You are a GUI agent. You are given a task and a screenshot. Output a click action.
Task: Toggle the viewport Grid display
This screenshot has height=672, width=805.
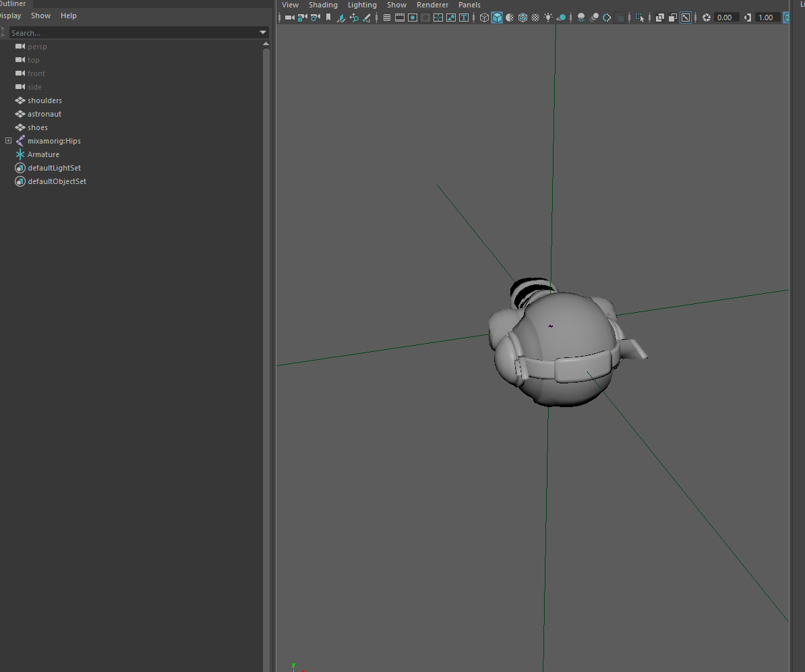pos(387,18)
